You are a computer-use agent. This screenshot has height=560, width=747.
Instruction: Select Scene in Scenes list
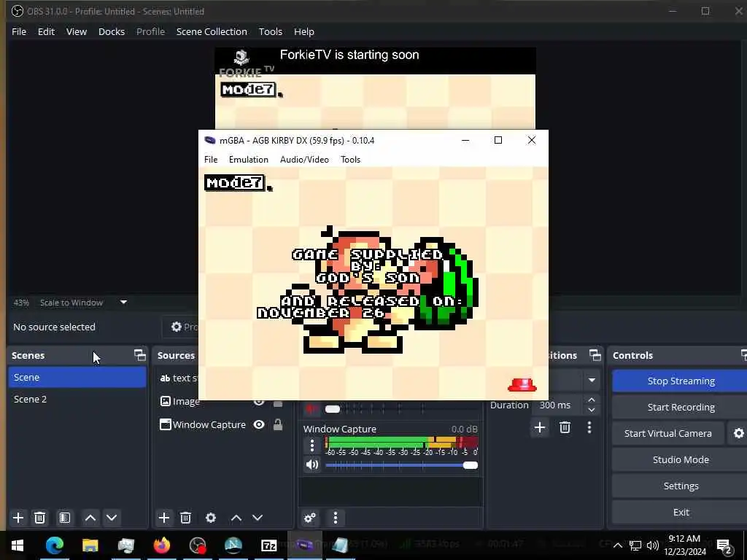pos(77,377)
